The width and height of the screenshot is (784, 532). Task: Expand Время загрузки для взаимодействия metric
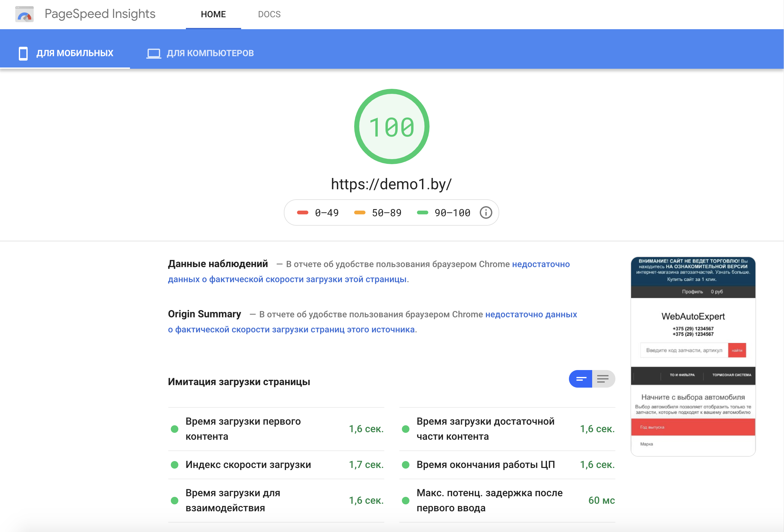(x=232, y=500)
